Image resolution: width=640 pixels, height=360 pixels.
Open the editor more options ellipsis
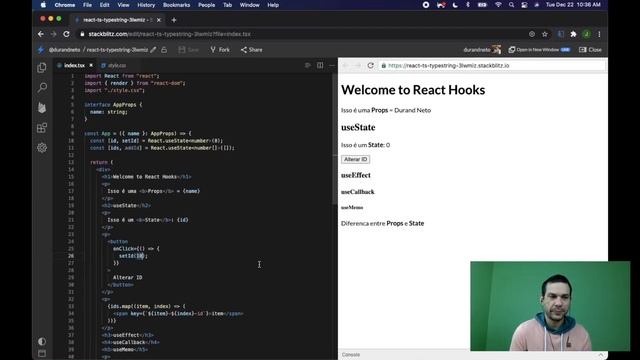click(x=331, y=65)
